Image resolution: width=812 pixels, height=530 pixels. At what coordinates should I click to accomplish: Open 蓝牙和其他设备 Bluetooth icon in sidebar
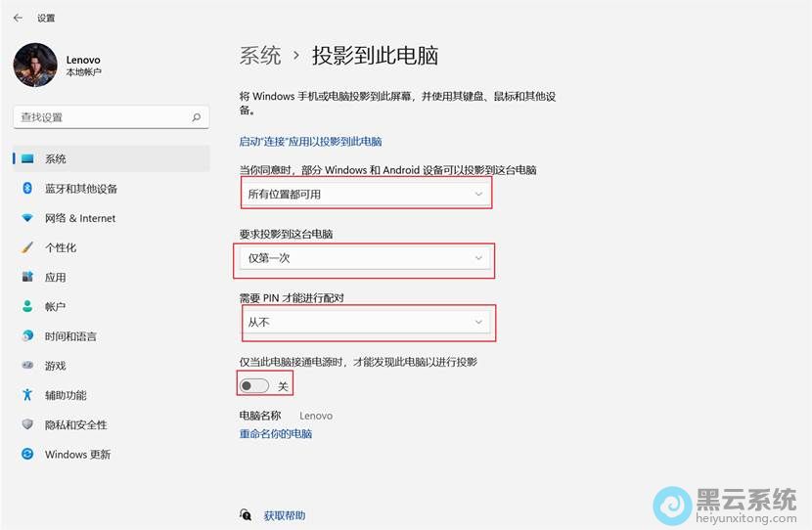click(27, 189)
